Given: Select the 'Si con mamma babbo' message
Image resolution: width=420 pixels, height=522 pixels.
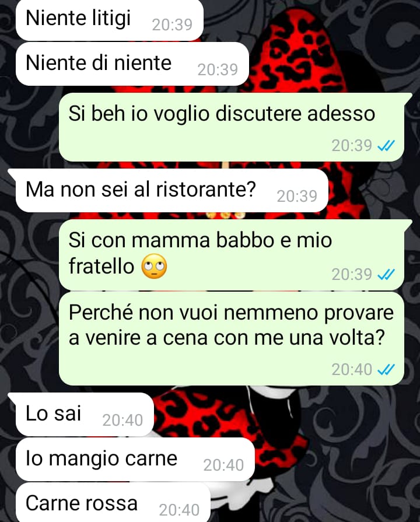Looking at the screenshot, I should [232, 255].
